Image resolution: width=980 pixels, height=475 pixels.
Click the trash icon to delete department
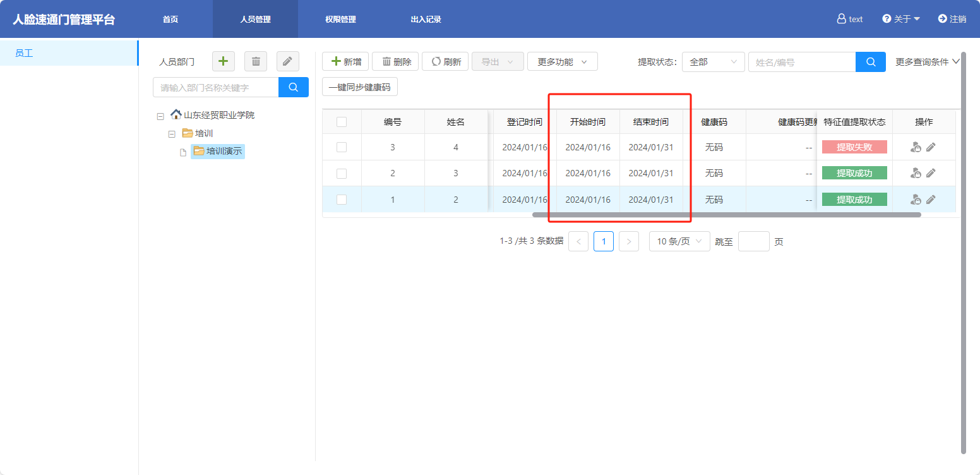[x=256, y=61]
